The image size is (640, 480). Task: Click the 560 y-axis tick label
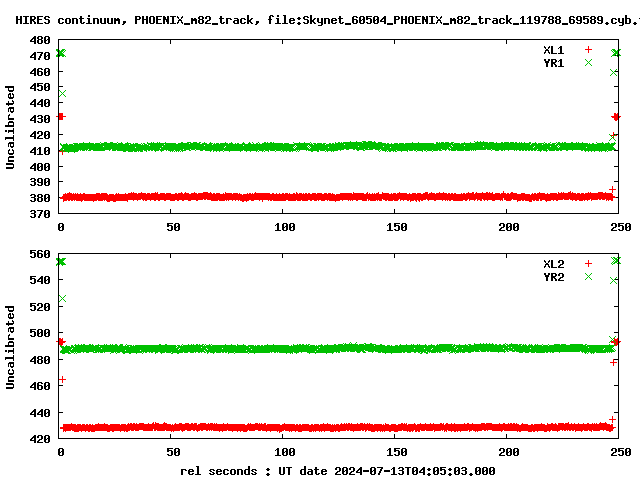click(40, 254)
